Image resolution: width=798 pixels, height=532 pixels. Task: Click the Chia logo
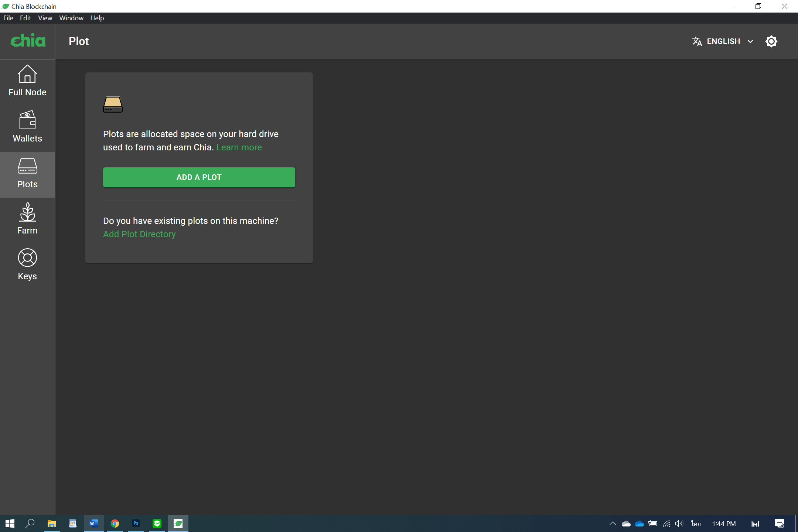point(28,41)
